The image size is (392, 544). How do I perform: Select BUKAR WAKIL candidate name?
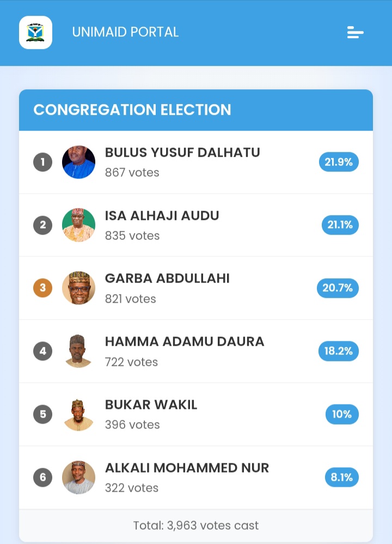[x=151, y=405]
